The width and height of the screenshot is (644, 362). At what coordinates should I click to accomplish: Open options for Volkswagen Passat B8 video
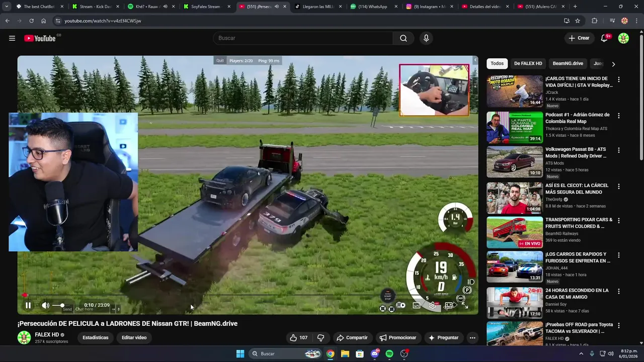[x=619, y=150]
